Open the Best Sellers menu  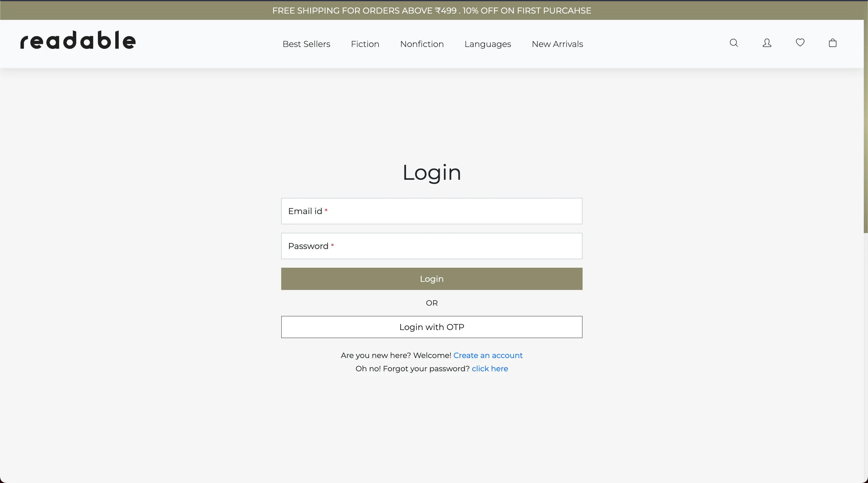(306, 44)
